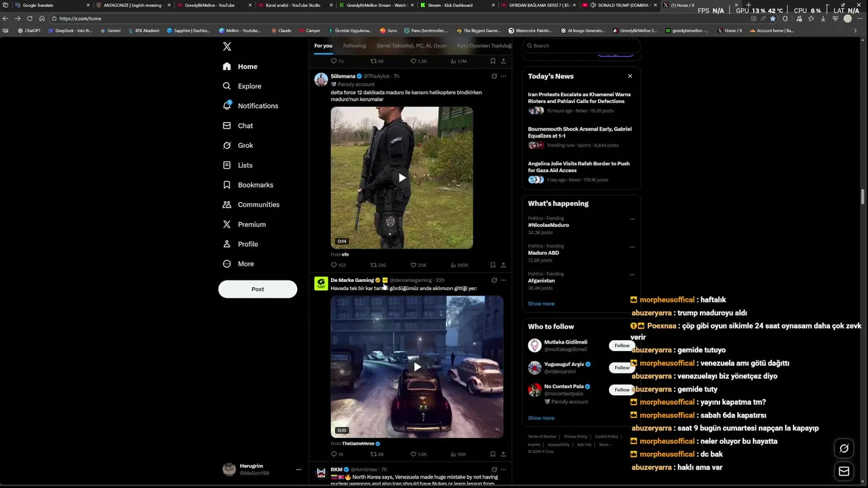868x488 pixels.
Task: Bookmark the Sülemana post
Action: 493,265
